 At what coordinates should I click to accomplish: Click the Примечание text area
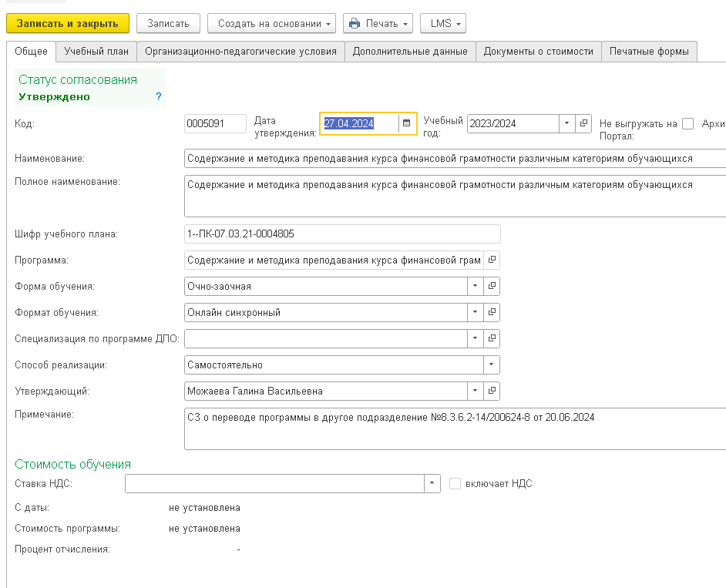tap(455, 428)
